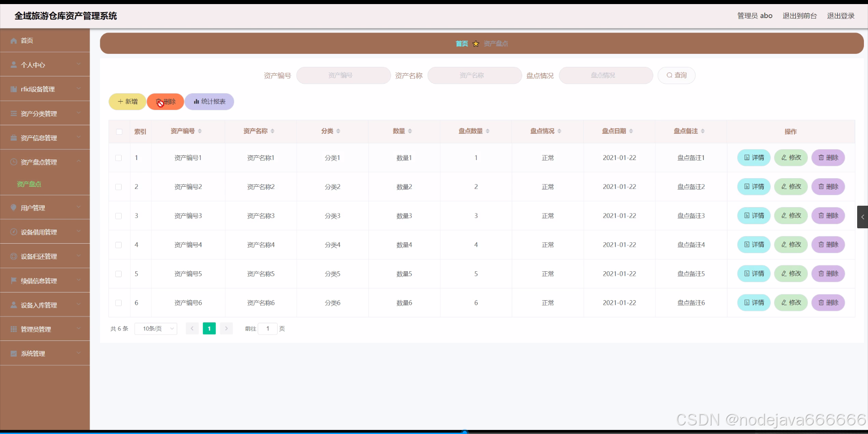View 详情 for 资产编号1 row
Viewport: 868px width, 434px height.
754,158
